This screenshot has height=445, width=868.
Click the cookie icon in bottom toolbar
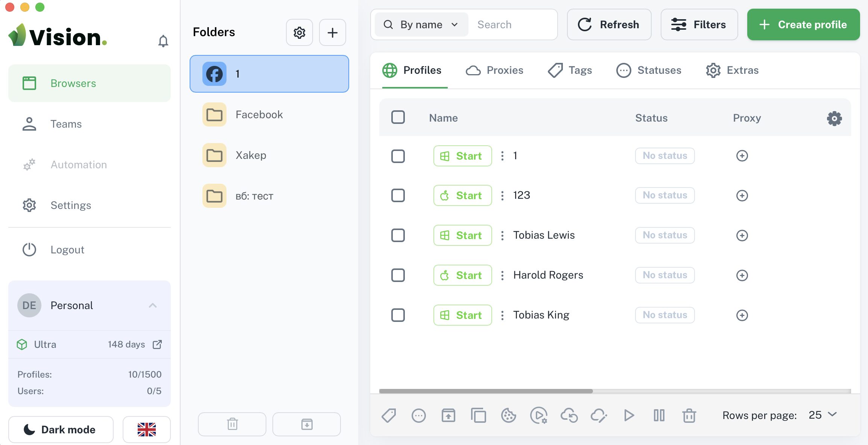[508, 416]
